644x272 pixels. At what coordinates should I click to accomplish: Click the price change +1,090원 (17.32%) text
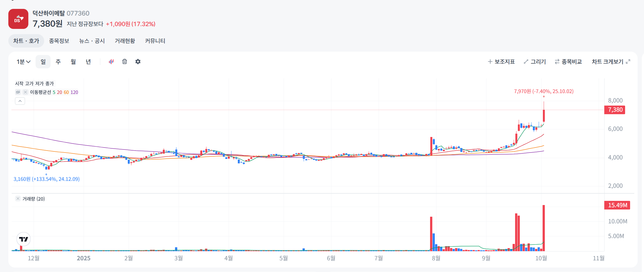tap(131, 24)
